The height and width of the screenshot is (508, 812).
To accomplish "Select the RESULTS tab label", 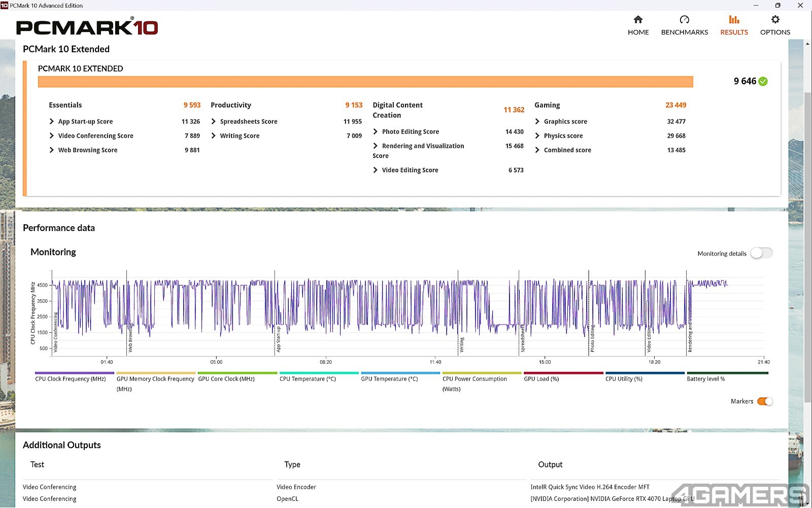I will click(x=734, y=32).
